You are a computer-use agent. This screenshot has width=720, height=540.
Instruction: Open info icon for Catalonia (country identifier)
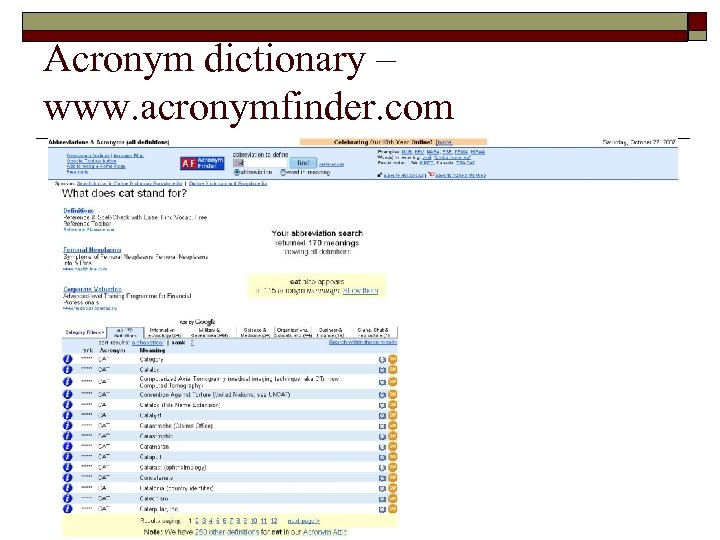(x=68, y=488)
